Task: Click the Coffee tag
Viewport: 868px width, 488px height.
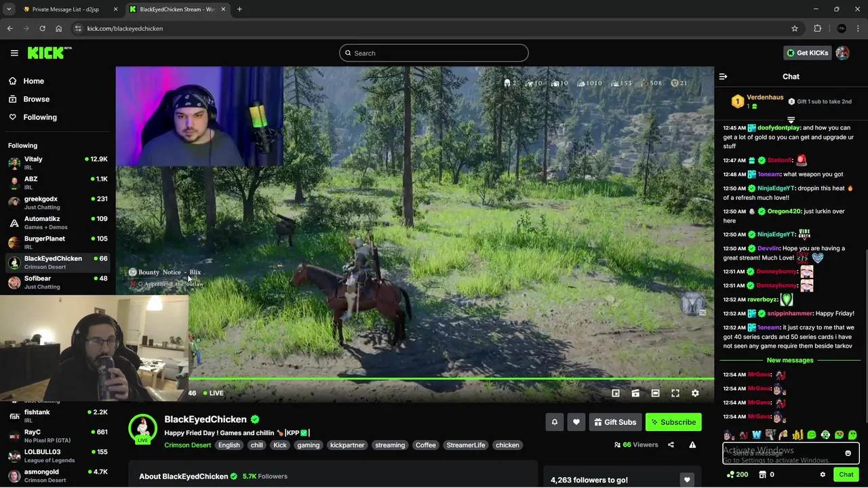Action: point(425,445)
